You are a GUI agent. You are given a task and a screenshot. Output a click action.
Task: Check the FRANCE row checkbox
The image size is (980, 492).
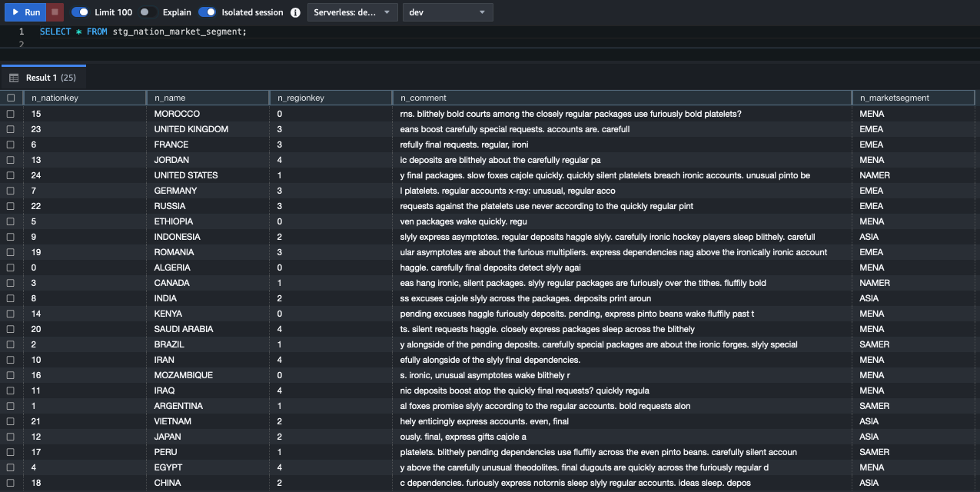coord(11,145)
